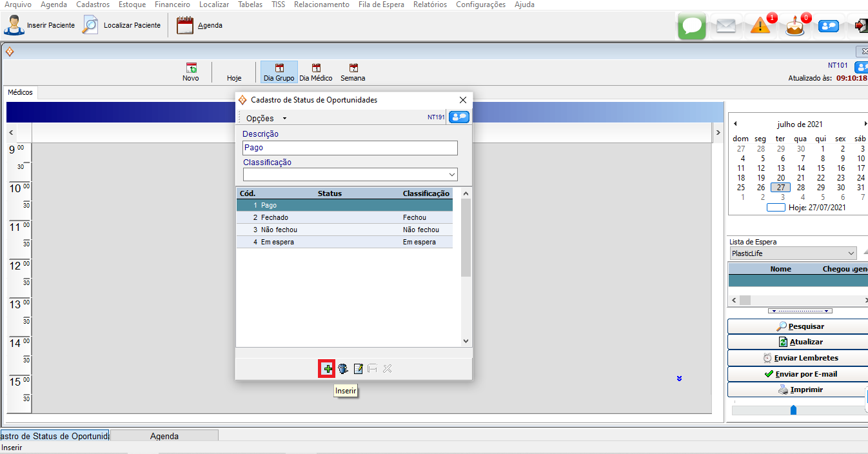Switch agenda to Dia Médico view
The width and height of the screenshot is (868, 454).
coord(316,72)
